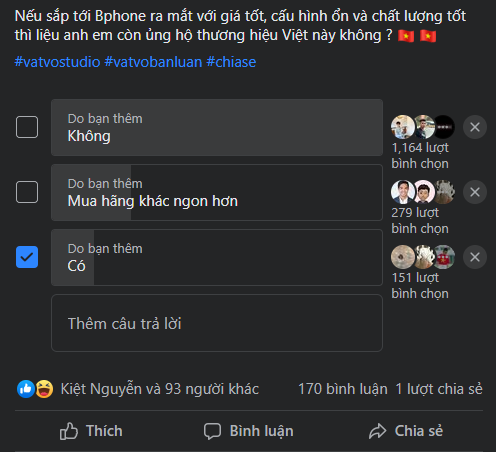Open the haha reaction emoji
Image resolution: width=496 pixels, height=452 pixels.
click(x=44, y=389)
